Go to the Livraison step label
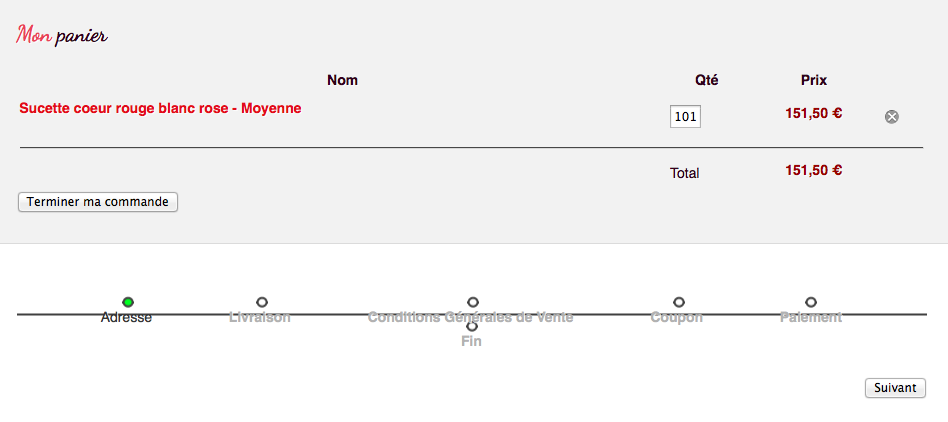The height and width of the screenshot is (422, 948). [260, 317]
